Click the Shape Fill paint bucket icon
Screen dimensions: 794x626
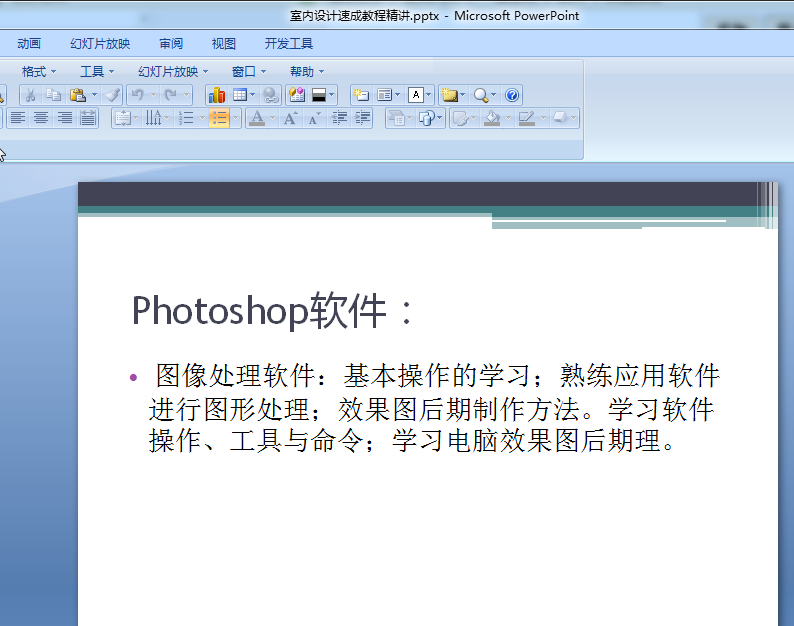tap(492, 118)
